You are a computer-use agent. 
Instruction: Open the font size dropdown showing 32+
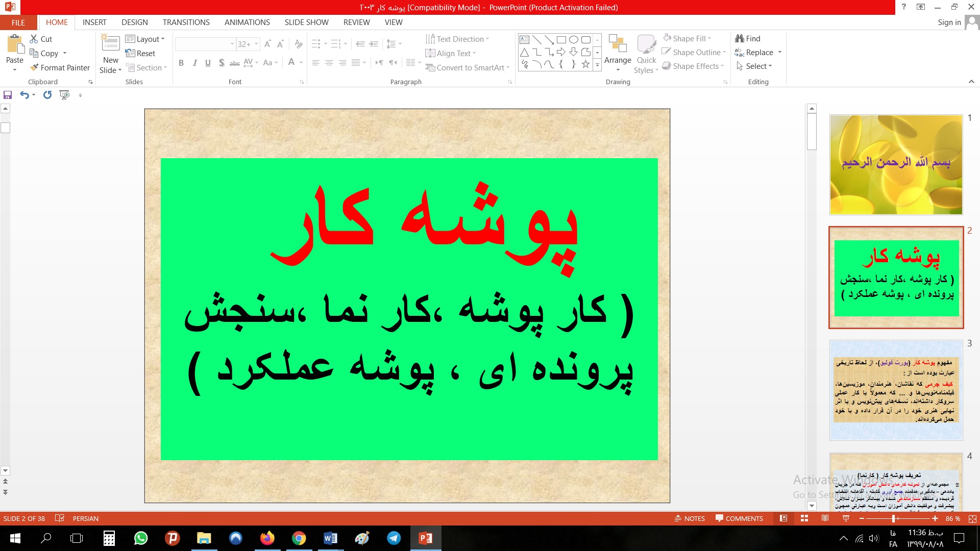tap(256, 44)
